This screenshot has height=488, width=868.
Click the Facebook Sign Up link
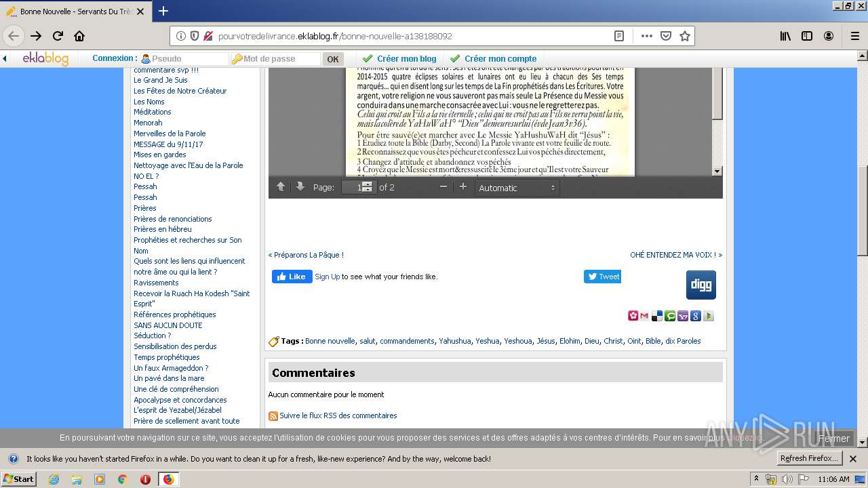[328, 277]
